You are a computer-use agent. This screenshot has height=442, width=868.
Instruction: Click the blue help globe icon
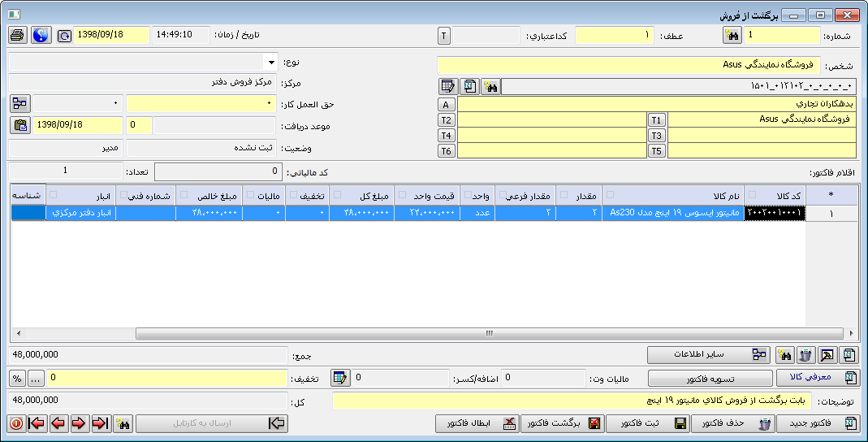pyautogui.click(x=41, y=36)
